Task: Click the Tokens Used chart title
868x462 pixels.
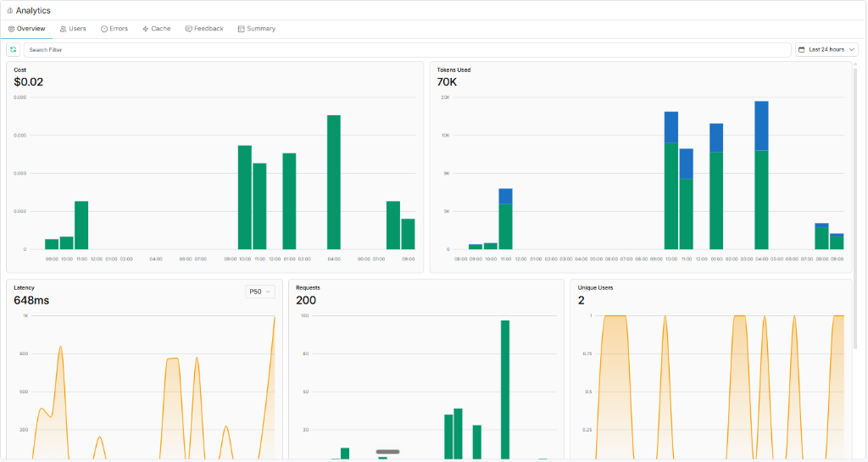Action: tap(453, 70)
